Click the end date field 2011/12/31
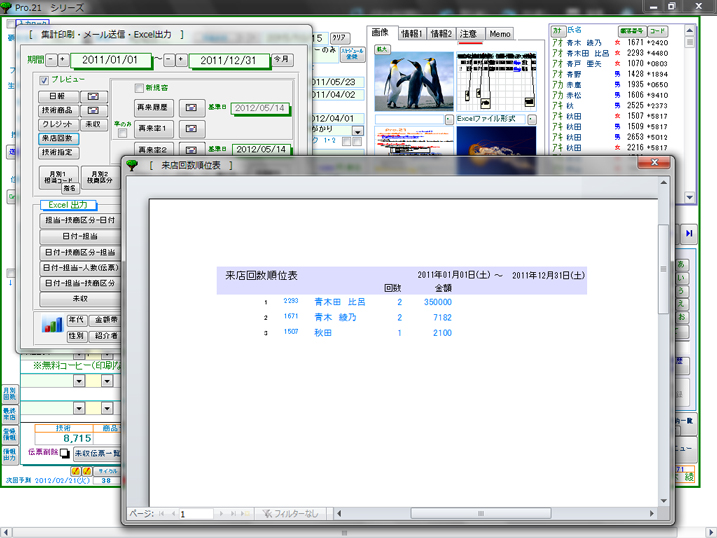 tap(228, 60)
